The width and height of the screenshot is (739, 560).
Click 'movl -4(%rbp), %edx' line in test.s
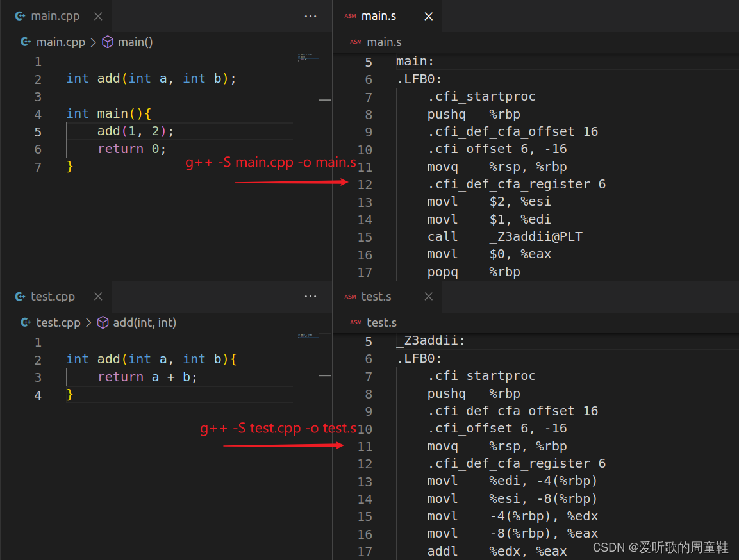512,516
